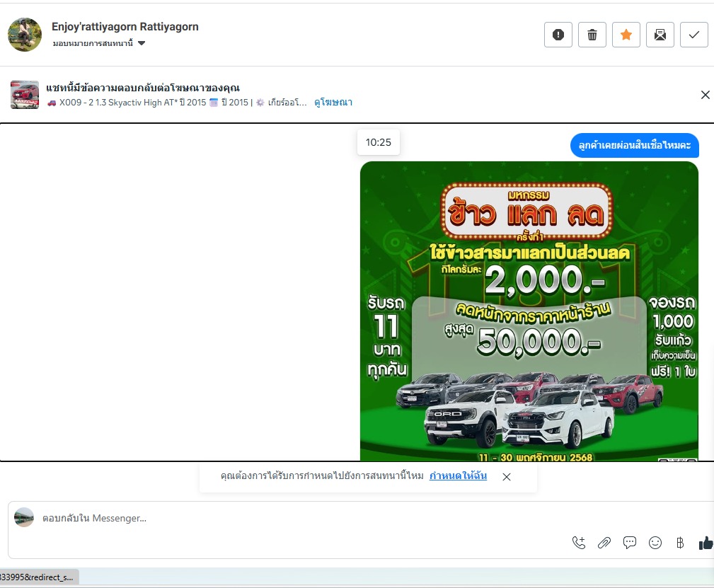Open the emoji picker smiley icon
Screen dimensions: 714x588
pyautogui.click(x=655, y=543)
